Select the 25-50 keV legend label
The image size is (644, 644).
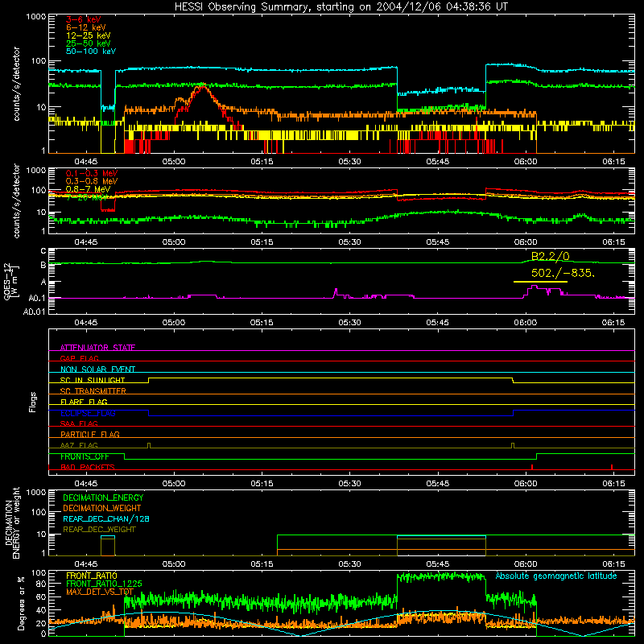89,43
